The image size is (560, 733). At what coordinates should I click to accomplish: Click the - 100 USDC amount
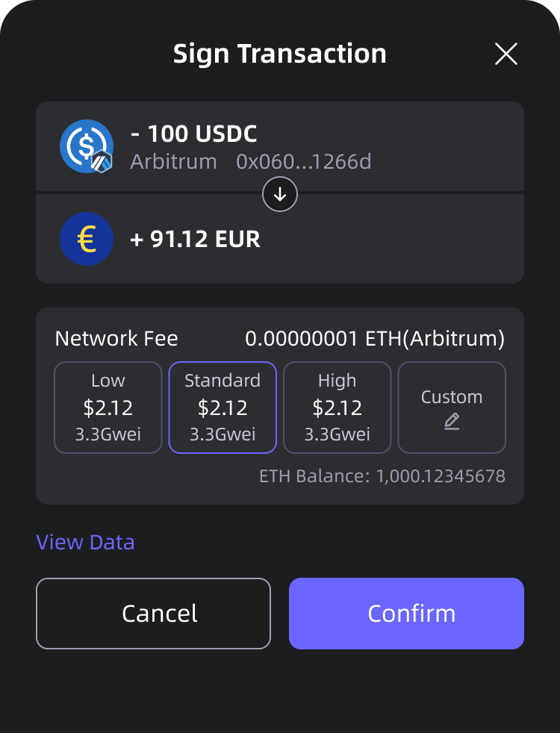(193, 134)
